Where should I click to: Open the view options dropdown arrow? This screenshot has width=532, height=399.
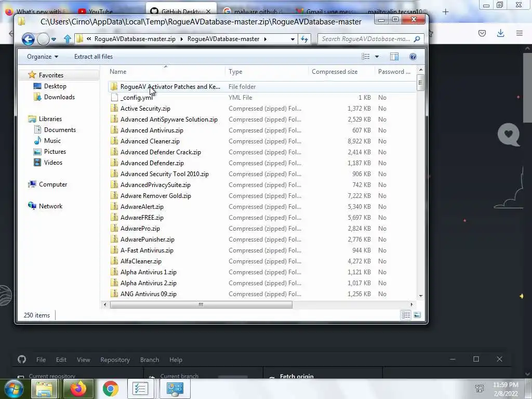(x=377, y=57)
